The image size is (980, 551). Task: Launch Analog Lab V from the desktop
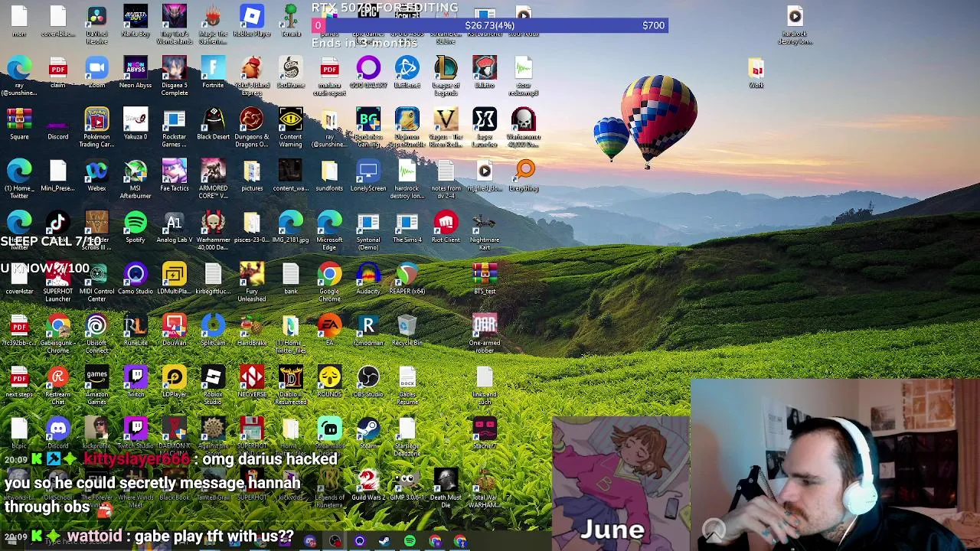tap(175, 227)
